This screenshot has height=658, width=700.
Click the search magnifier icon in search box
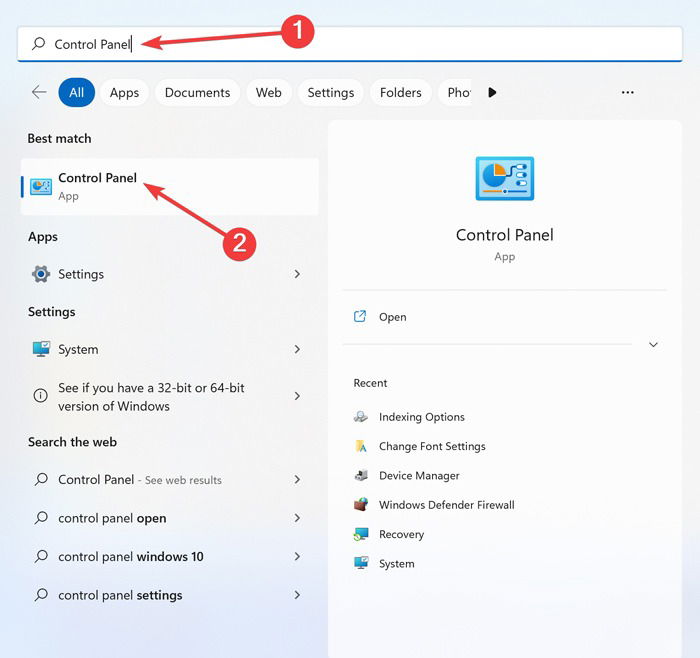coord(39,44)
